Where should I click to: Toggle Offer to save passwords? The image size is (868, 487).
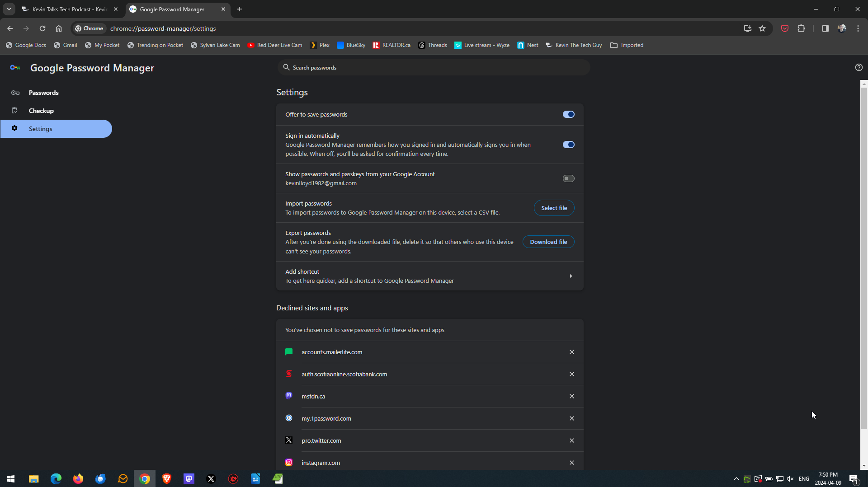tap(568, 114)
